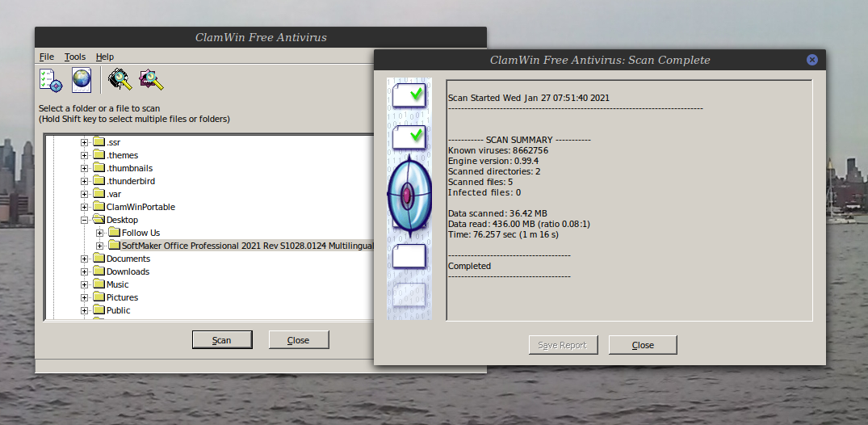Expand the .themes folder node
The height and width of the screenshot is (425, 868).
(x=84, y=155)
